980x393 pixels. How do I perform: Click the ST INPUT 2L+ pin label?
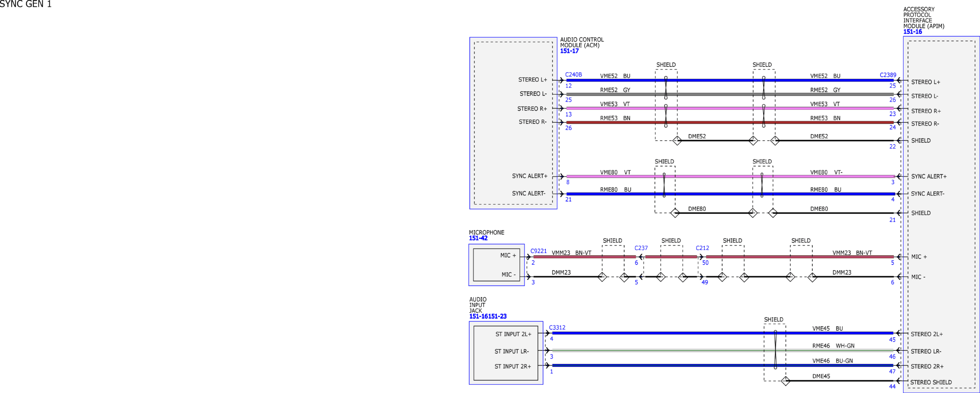pos(513,334)
